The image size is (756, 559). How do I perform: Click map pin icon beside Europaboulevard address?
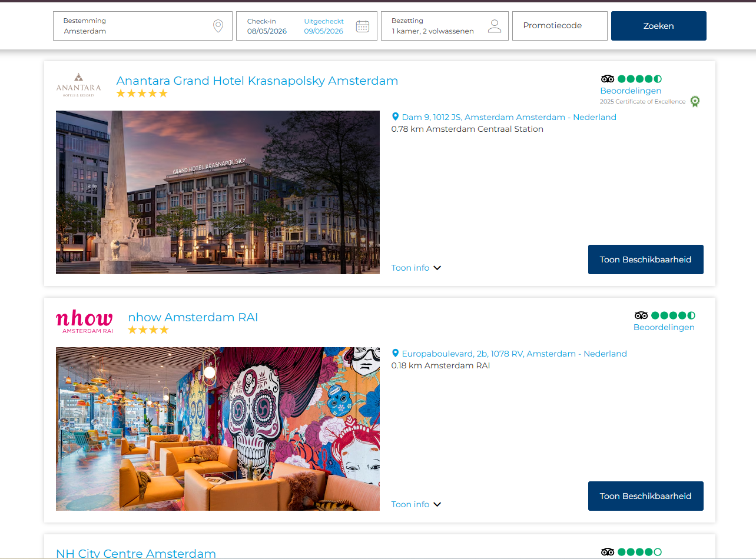pos(396,354)
